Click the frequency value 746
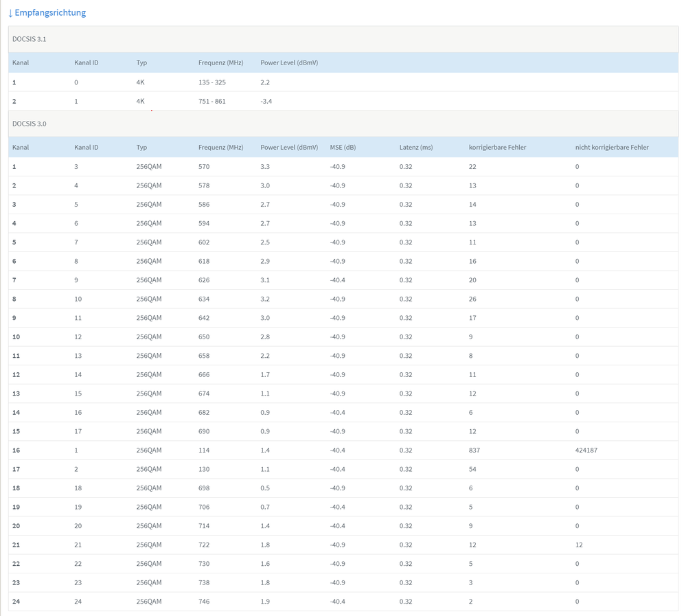The image size is (686, 616). tap(204, 602)
